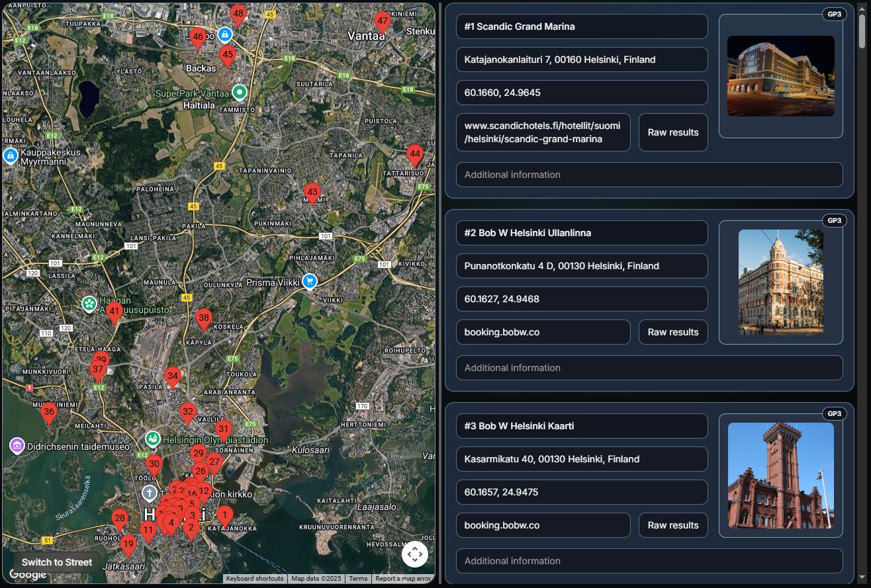The image size is (871, 588).
Task: Select map marker 38 near Käpylä
Action: pos(204,319)
